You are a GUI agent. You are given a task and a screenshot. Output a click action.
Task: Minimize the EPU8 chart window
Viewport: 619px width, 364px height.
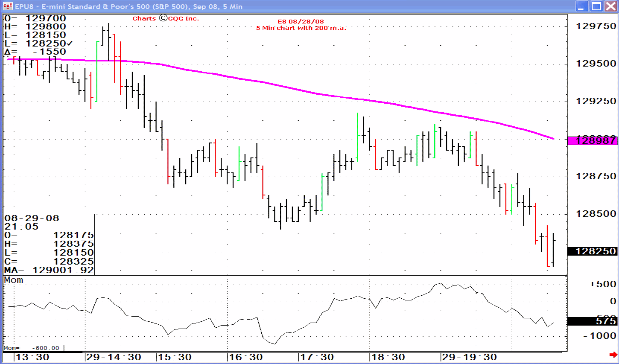(582, 6)
